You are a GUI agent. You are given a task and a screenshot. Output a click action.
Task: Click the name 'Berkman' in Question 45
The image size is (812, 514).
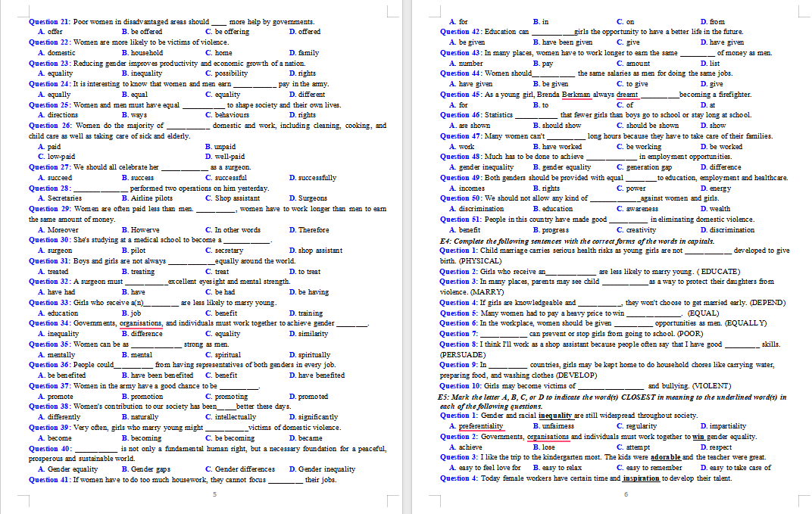coord(576,95)
